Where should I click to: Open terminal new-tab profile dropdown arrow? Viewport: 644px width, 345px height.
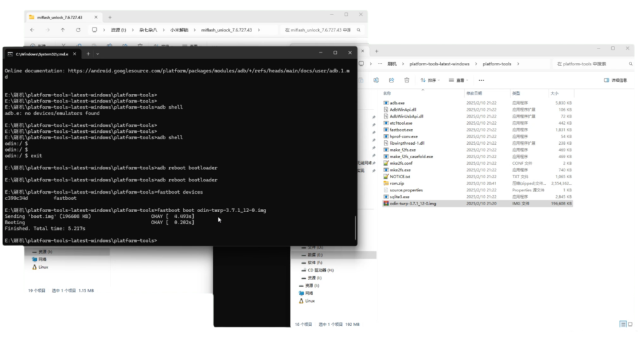[97, 53]
